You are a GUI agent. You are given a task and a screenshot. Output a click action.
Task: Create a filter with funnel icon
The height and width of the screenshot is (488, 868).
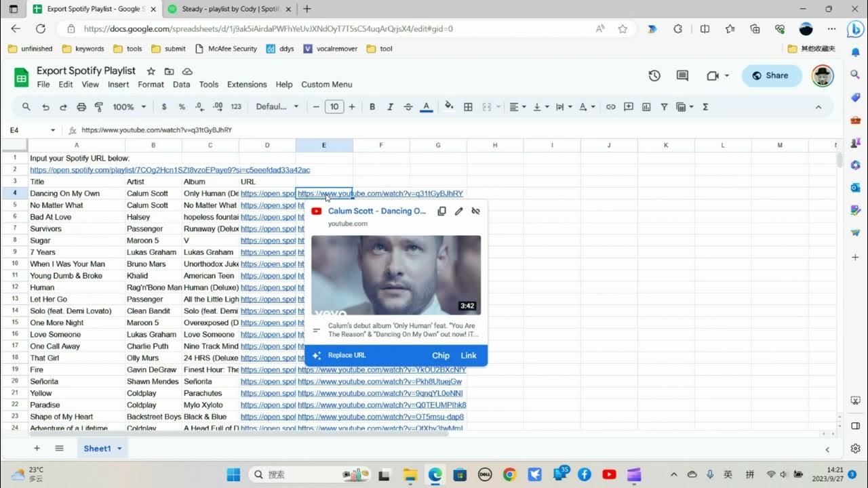pos(664,107)
